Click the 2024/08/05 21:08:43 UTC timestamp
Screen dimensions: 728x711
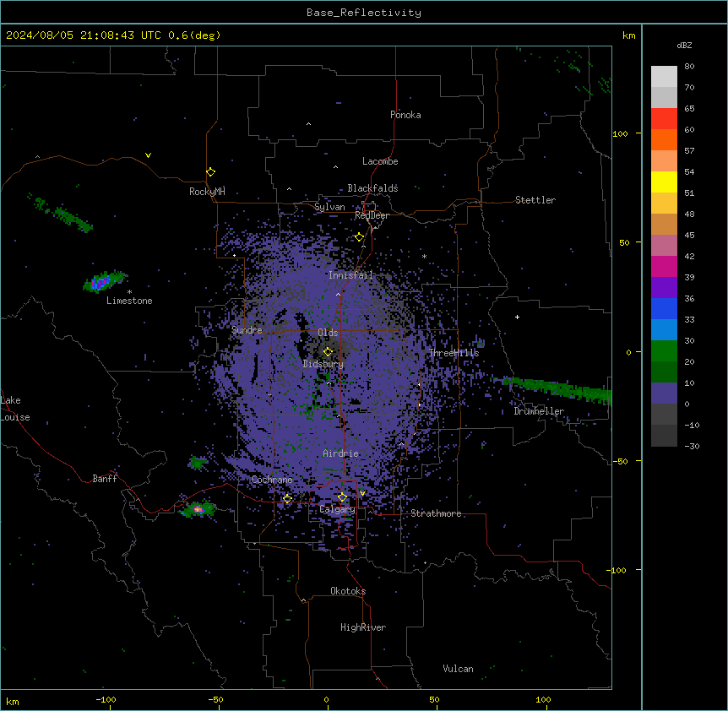tap(84, 35)
